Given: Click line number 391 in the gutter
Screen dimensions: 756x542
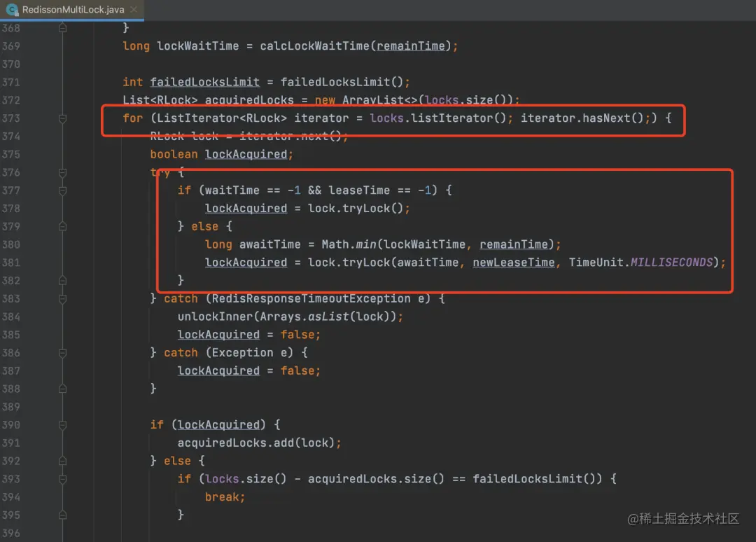Looking at the screenshot, I should tap(10, 443).
